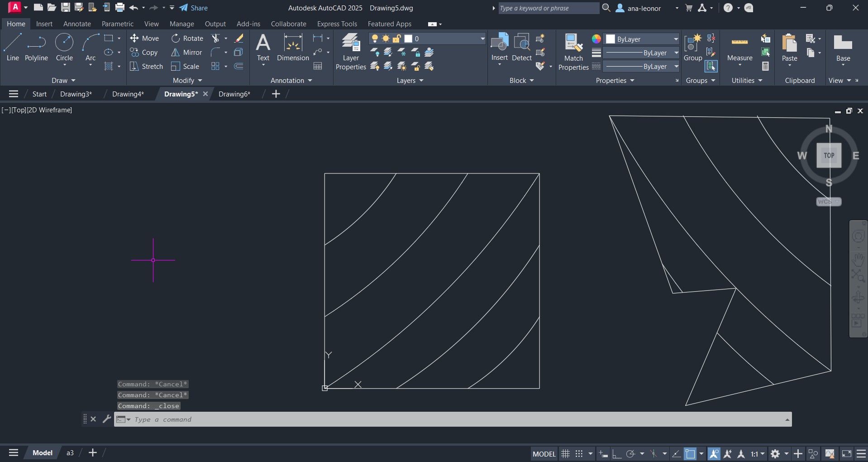Click the Offset tool icon
This screenshot has width=868, height=462.
click(x=239, y=67)
